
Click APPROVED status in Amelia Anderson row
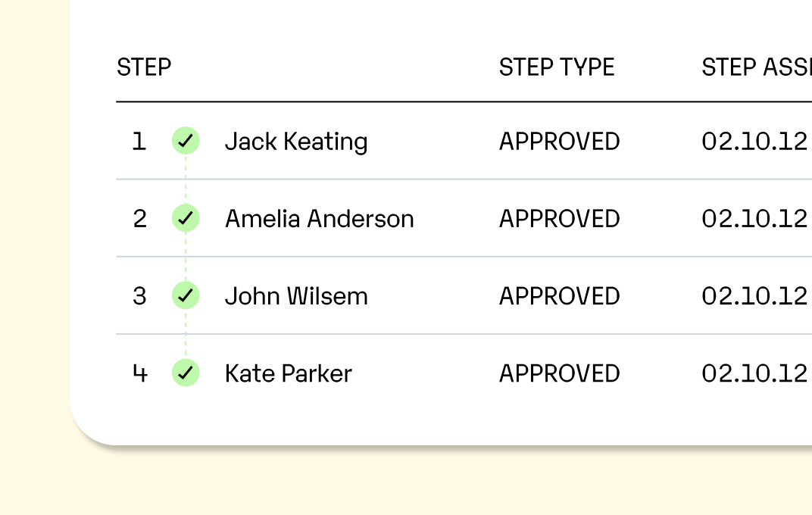559,219
